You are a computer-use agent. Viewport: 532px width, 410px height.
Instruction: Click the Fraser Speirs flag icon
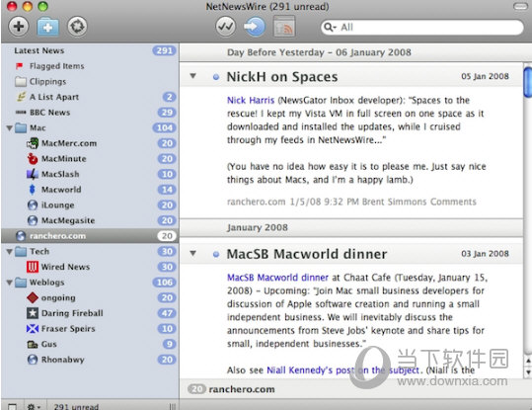coord(33,328)
